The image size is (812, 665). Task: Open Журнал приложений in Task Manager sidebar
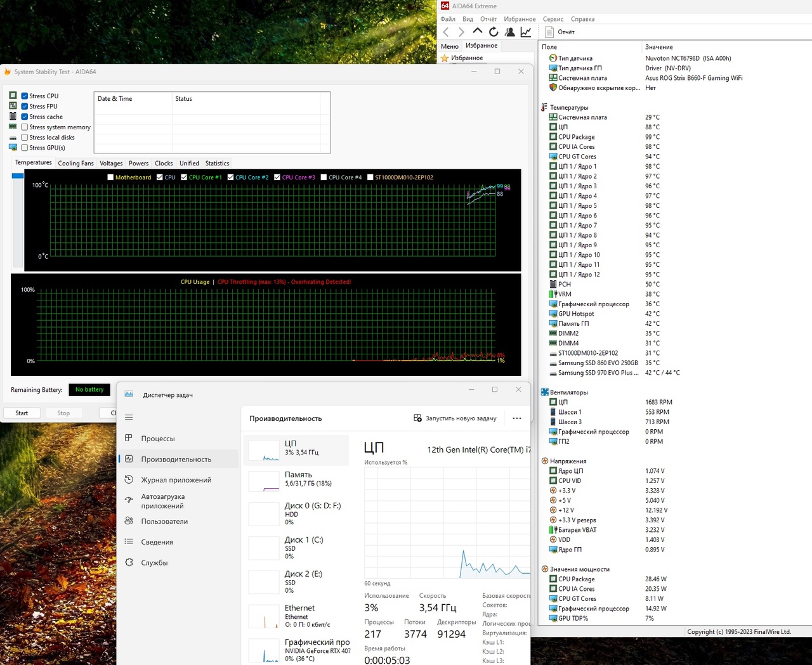click(176, 480)
